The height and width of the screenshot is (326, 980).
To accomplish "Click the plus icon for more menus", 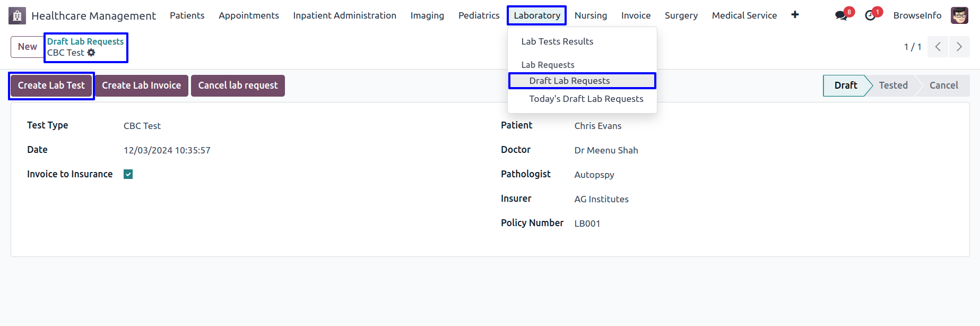I will (795, 15).
